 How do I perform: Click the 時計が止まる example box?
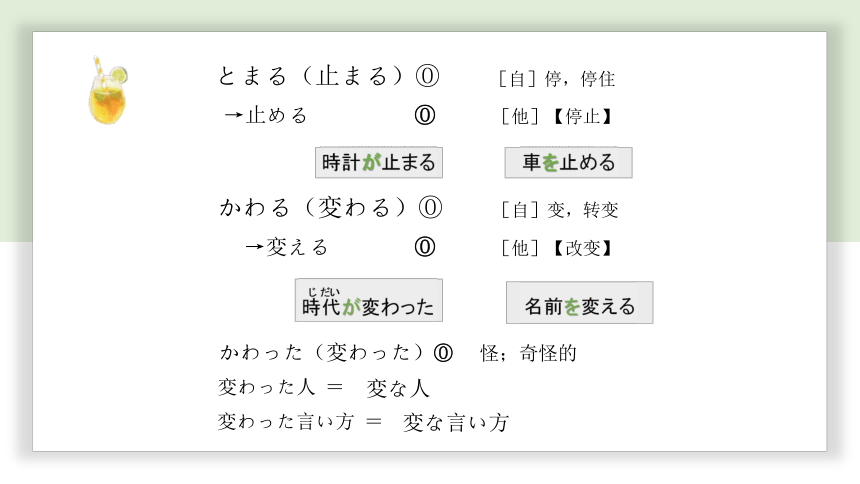pos(377,162)
